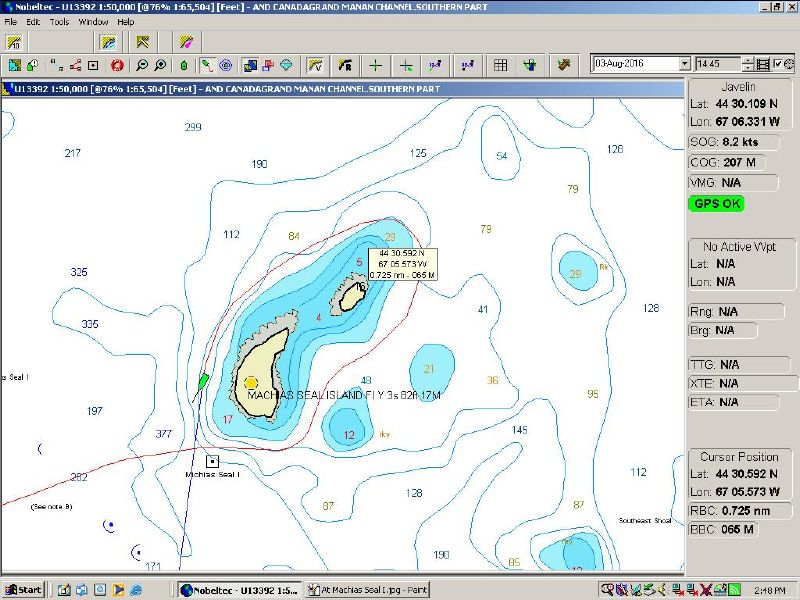The height and width of the screenshot is (600, 800).
Task: Open the Window menu
Action: 93,21
